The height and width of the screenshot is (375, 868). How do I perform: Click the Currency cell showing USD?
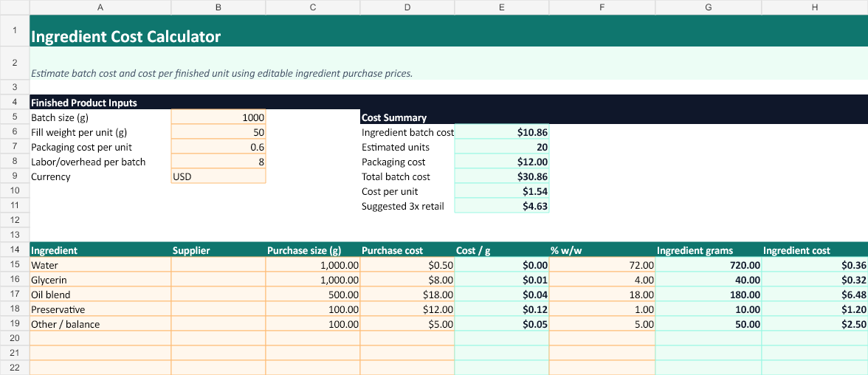[x=218, y=176]
